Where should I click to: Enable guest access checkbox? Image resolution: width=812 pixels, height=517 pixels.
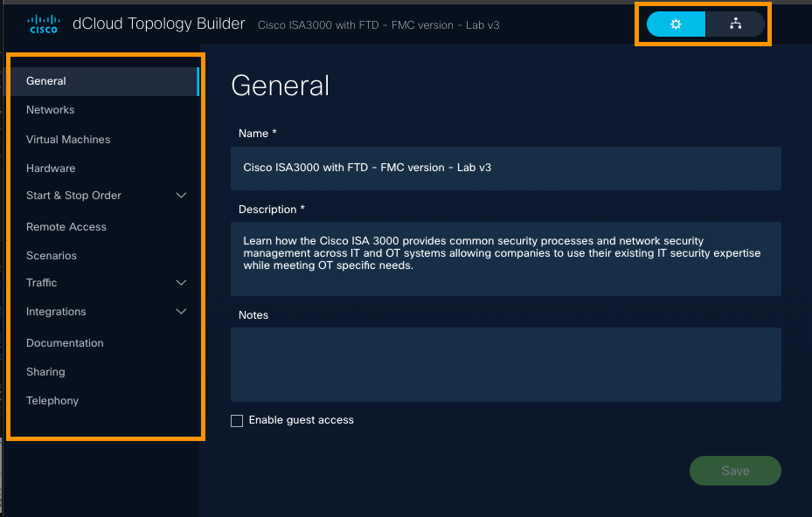coord(237,421)
